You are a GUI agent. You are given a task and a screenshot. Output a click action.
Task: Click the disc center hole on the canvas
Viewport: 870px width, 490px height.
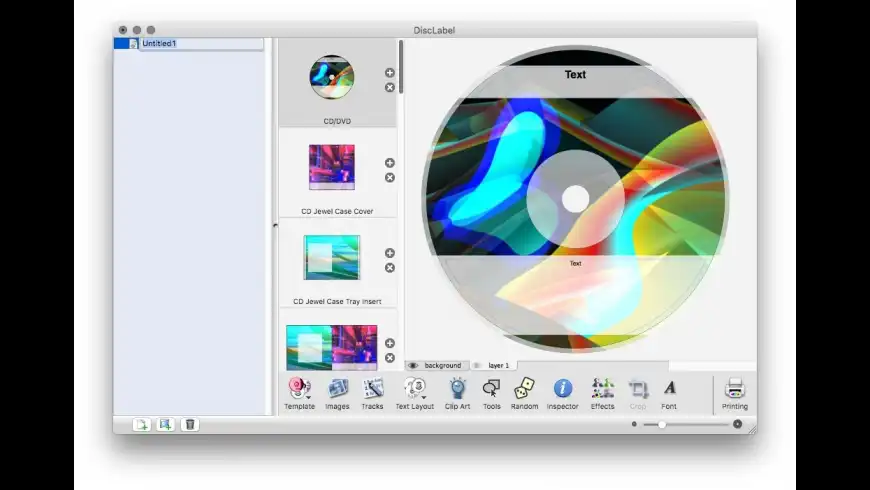point(575,199)
